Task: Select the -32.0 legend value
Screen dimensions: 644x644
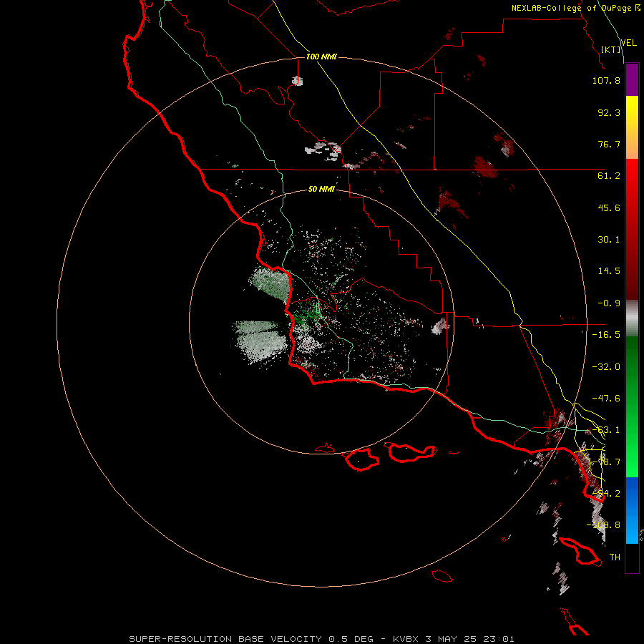Action: coord(606,367)
